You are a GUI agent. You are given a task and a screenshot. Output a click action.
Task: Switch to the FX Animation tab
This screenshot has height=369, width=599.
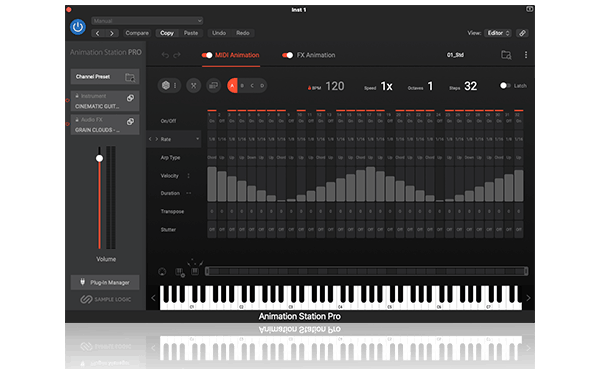point(316,55)
